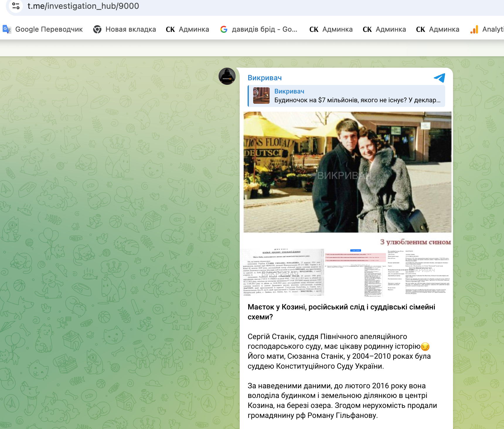
Task: Click the site settings icon in address bar
Action: (x=16, y=6)
